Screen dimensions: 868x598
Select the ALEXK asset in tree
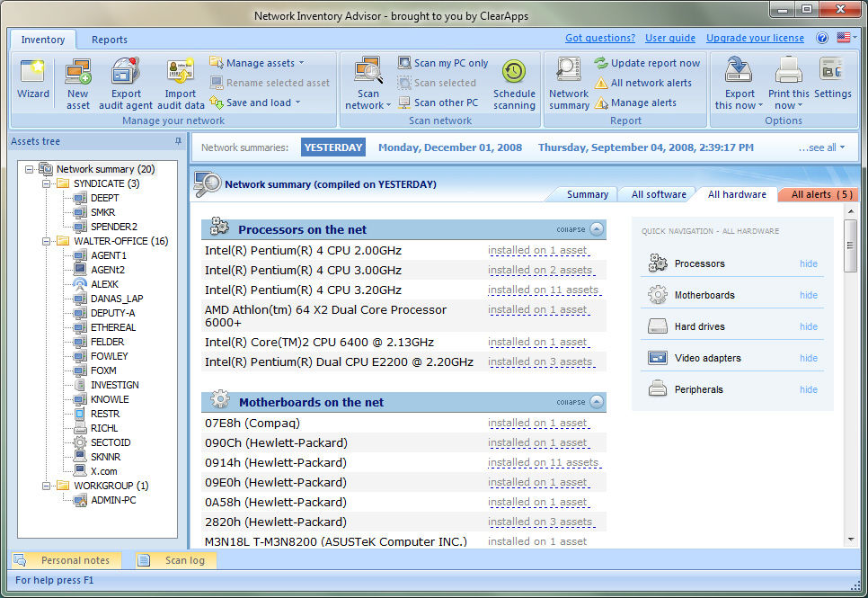tap(104, 284)
